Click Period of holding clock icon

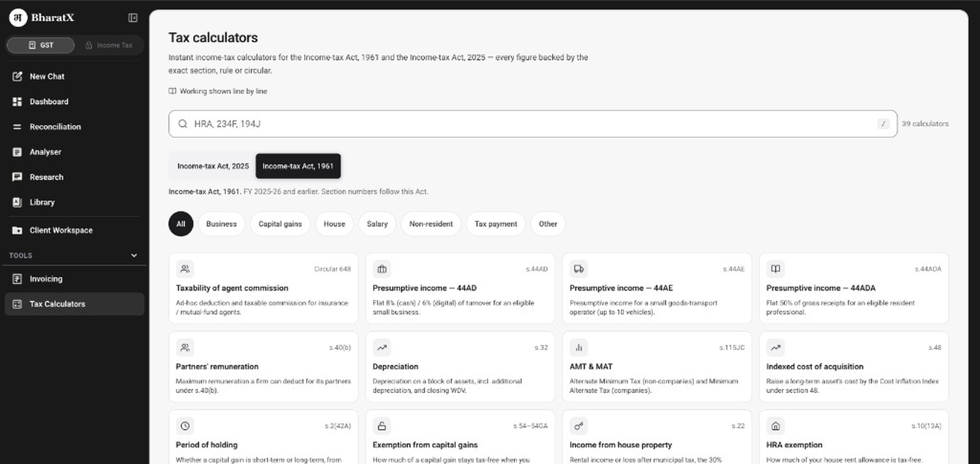pos(185,426)
